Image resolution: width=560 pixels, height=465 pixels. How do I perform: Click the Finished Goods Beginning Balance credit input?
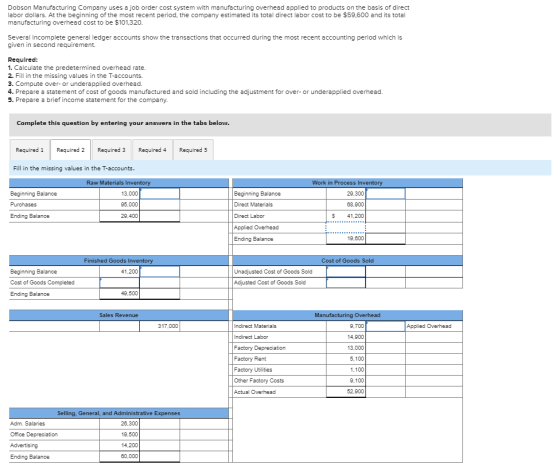pos(160,271)
